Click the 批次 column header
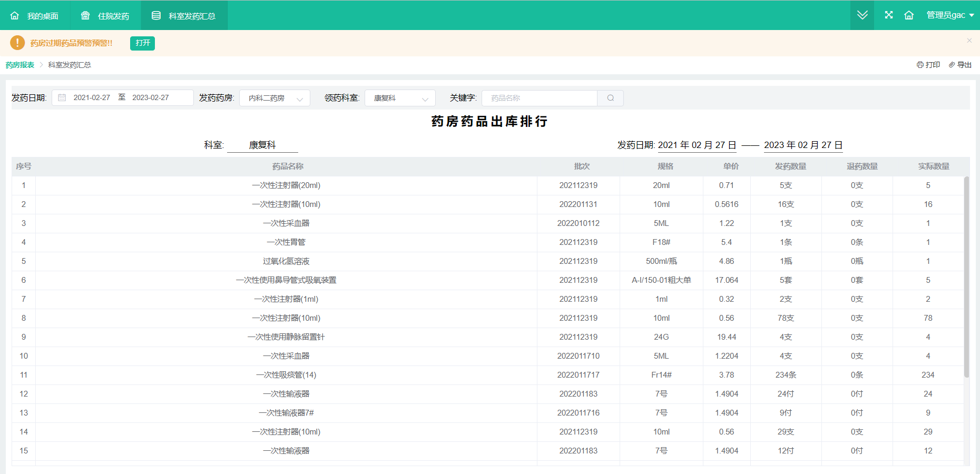The image size is (980, 474). (582, 166)
